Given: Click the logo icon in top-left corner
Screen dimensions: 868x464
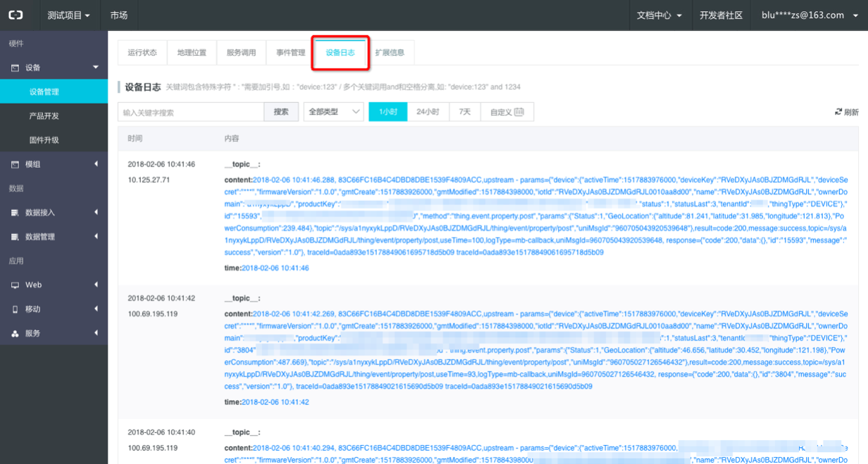Looking at the screenshot, I should pyautogui.click(x=15, y=15).
